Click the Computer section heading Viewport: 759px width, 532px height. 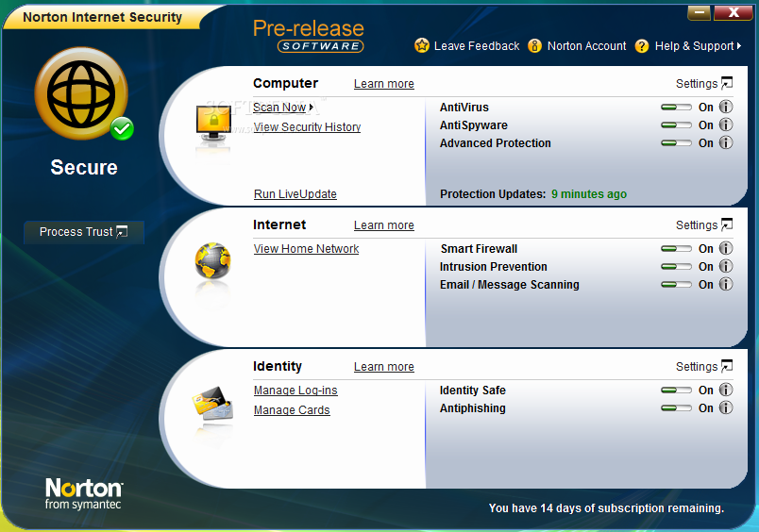point(286,83)
